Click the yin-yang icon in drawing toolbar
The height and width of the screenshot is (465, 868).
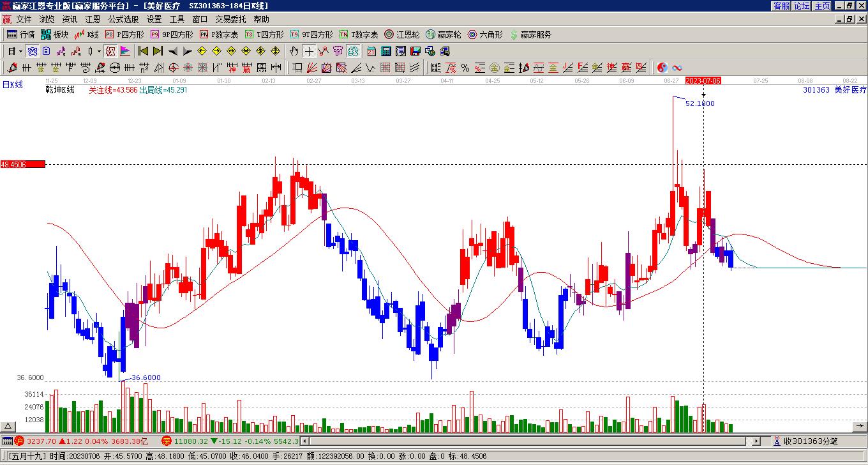(662, 68)
